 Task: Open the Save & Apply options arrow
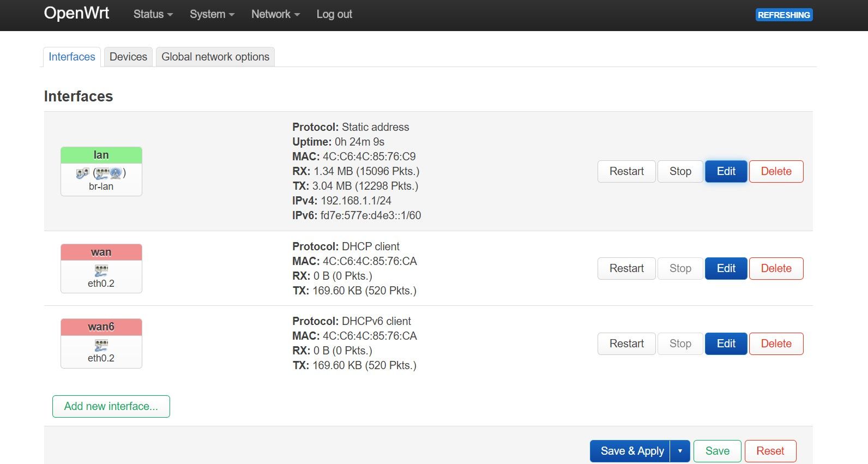(680, 451)
